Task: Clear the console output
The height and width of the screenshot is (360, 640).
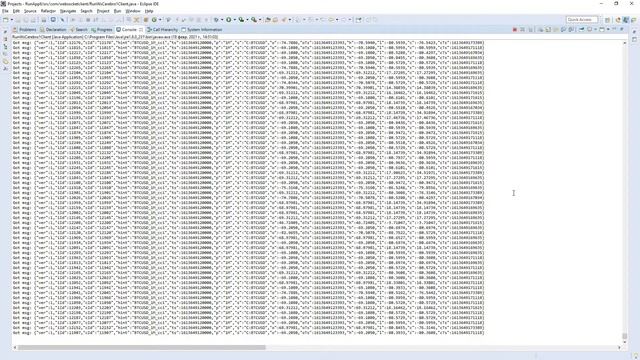Action: tap(540, 29)
